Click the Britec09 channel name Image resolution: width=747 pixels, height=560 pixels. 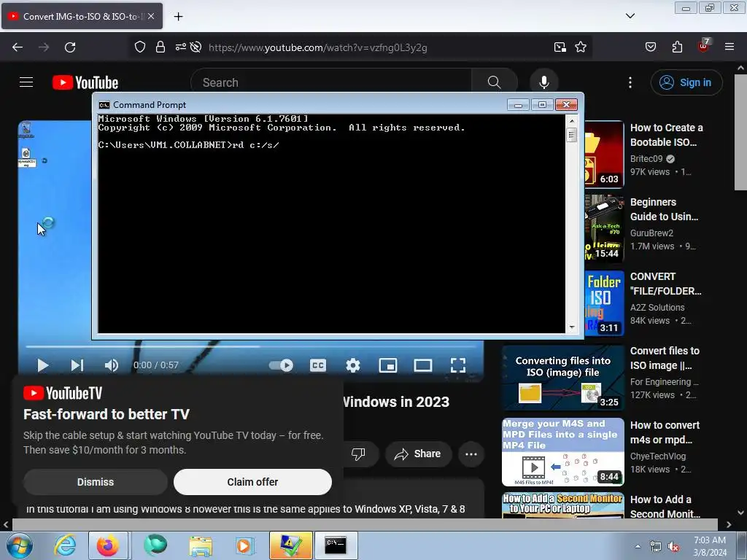pyautogui.click(x=646, y=158)
